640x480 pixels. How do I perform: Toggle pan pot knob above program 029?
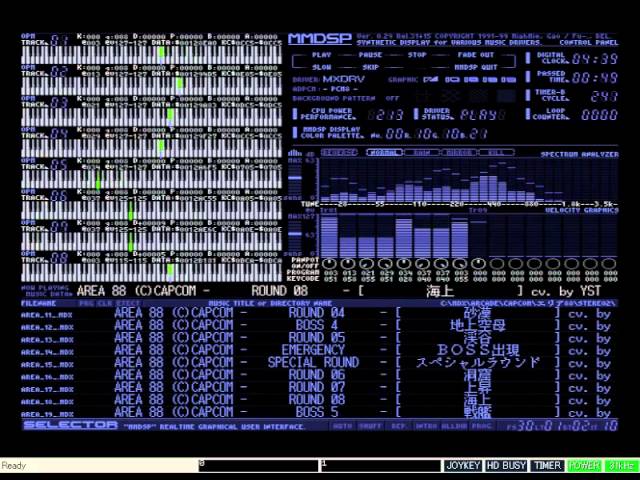point(386,264)
